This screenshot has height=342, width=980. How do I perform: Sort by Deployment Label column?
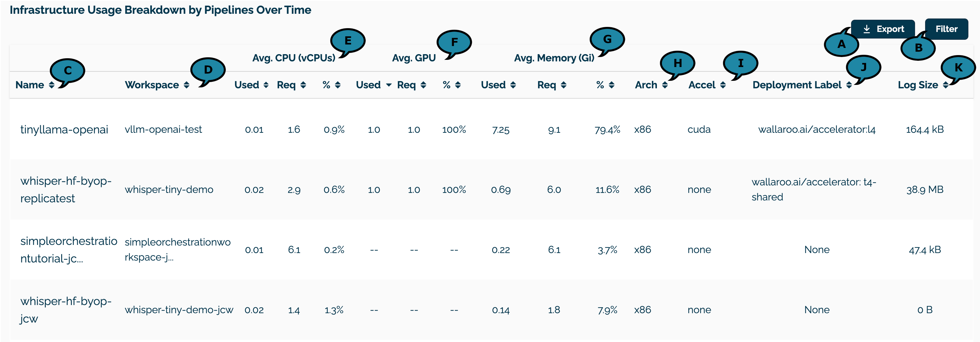click(849, 85)
